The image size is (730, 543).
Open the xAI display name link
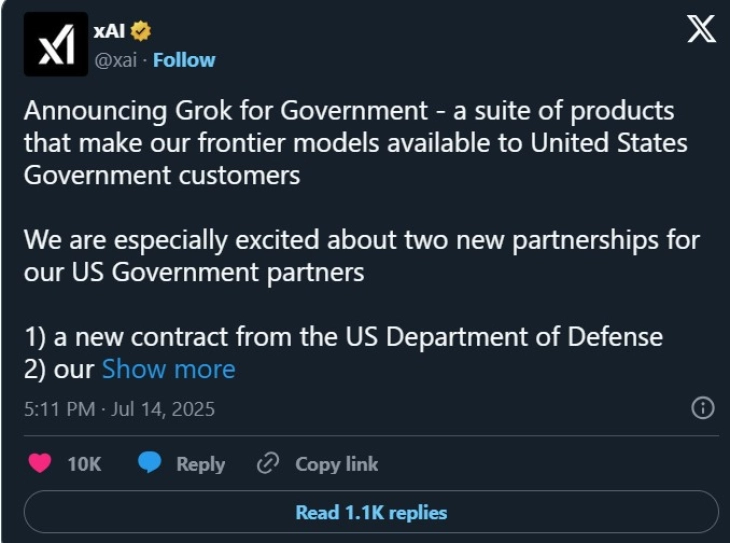[x=107, y=31]
